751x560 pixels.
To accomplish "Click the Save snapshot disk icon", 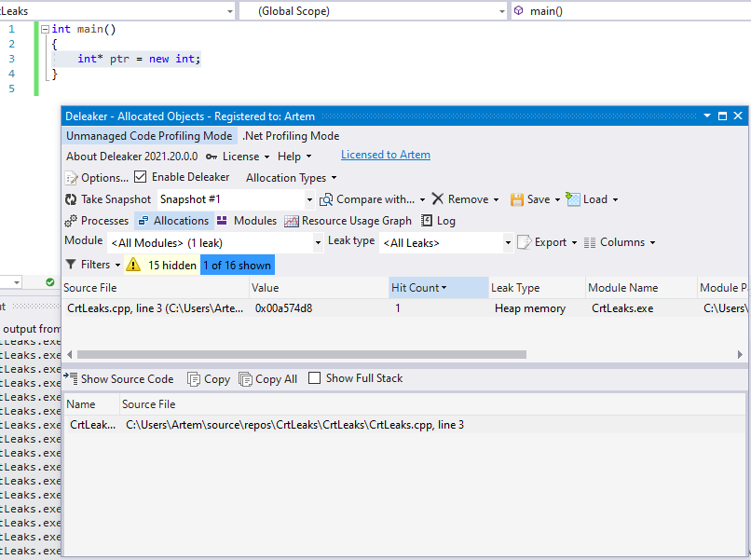I will (516, 199).
